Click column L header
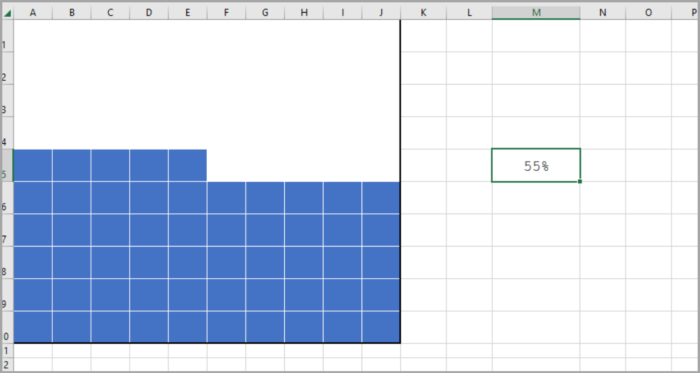The width and height of the screenshot is (700, 373). click(469, 13)
